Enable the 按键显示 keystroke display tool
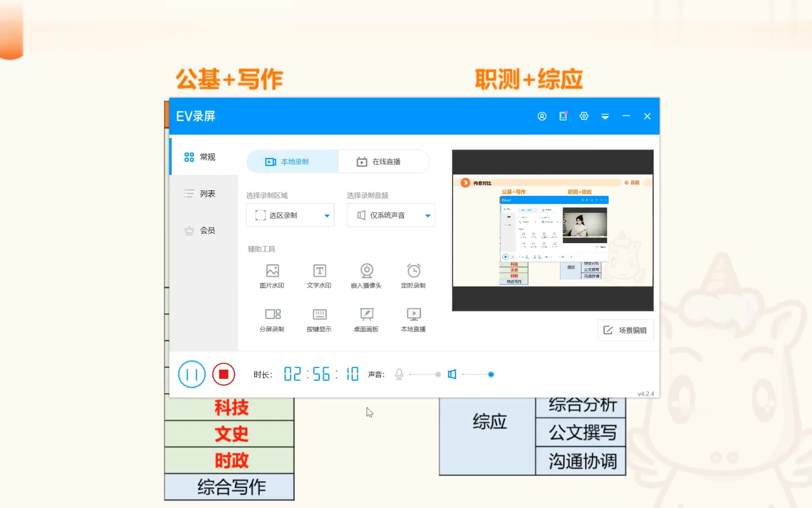This screenshot has height=508, width=812. tap(319, 319)
